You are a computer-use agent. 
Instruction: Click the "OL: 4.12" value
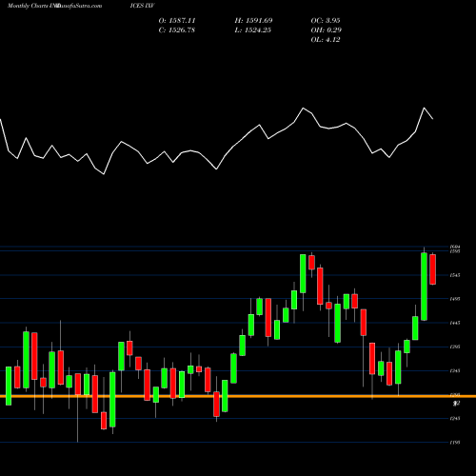click(x=326, y=40)
